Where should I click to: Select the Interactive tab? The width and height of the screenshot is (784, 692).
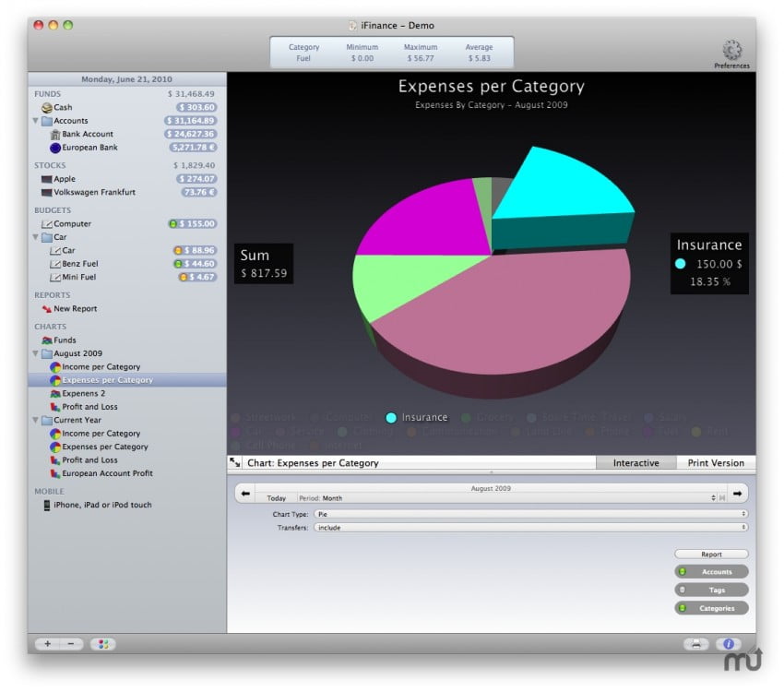click(636, 462)
